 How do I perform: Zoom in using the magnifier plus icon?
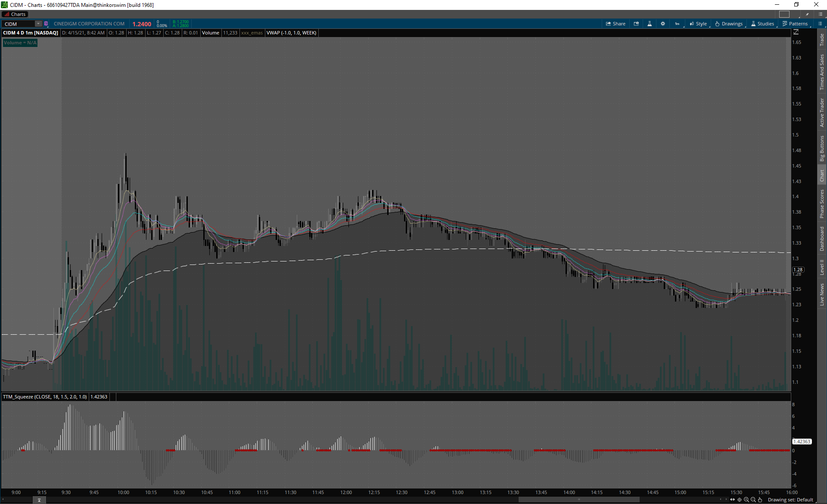point(746,500)
